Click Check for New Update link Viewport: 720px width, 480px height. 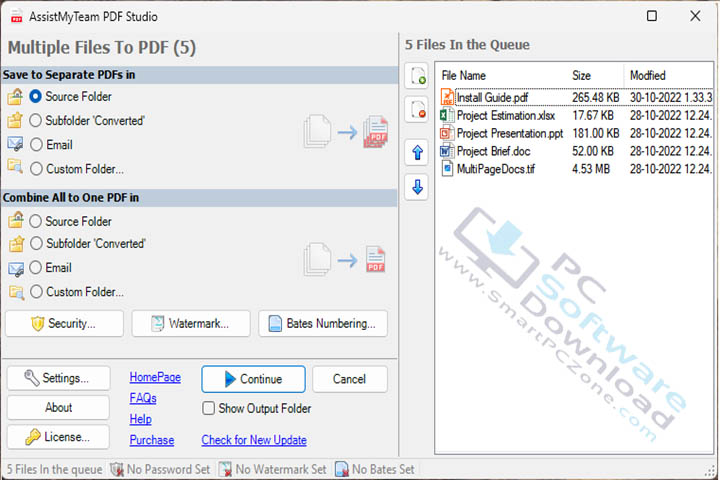point(254,440)
